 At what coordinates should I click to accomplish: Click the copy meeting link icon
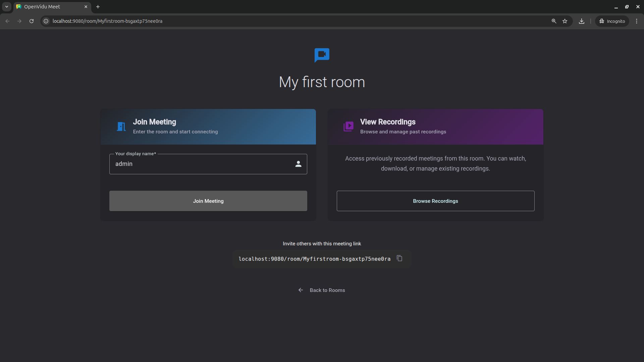[399, 258]
